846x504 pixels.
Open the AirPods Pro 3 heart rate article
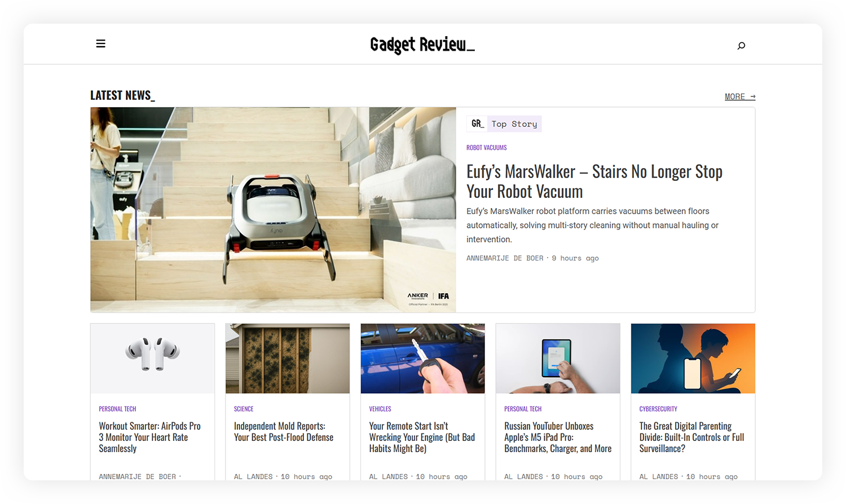tap(149, 437)
